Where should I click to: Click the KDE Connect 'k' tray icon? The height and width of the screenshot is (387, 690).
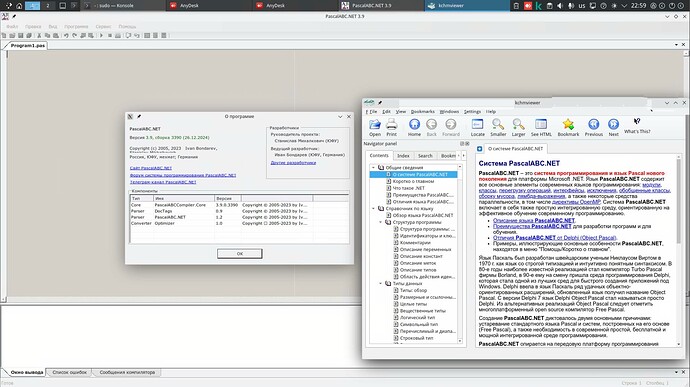538,6
